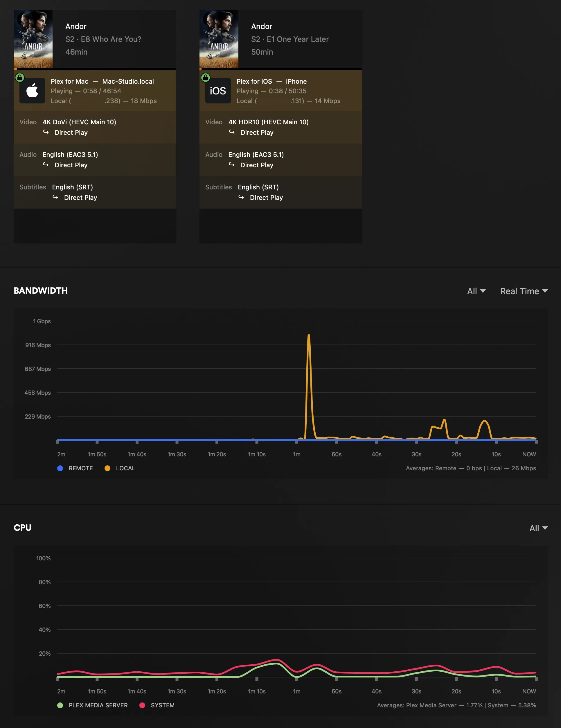
Task: Open the CPU All filter dropdown
Action: pyautogui.click(x=538, y=528)
